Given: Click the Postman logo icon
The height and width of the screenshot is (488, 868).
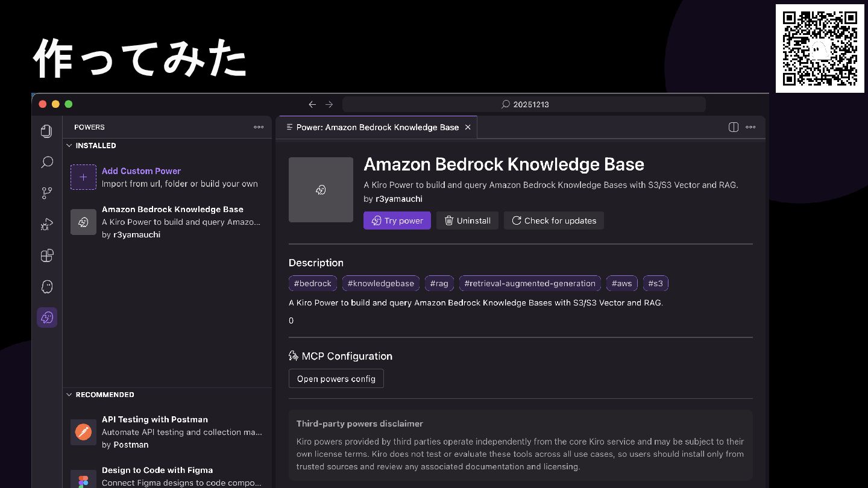Looking at the screenshot, I should [83, 432].
